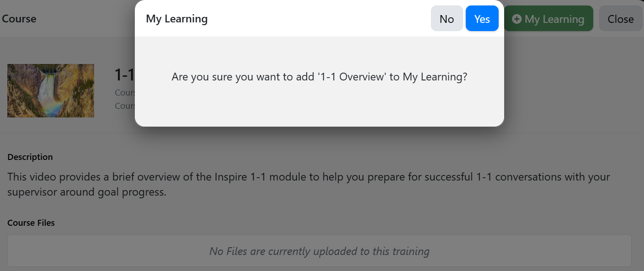Viewport: 644px width, 271px height.
Task: Confirm adding course with Yes button
Action: click(482, 19)
